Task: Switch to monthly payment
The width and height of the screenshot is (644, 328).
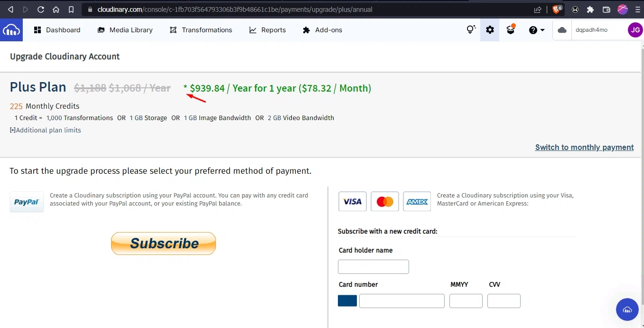Action: [584, 147]
